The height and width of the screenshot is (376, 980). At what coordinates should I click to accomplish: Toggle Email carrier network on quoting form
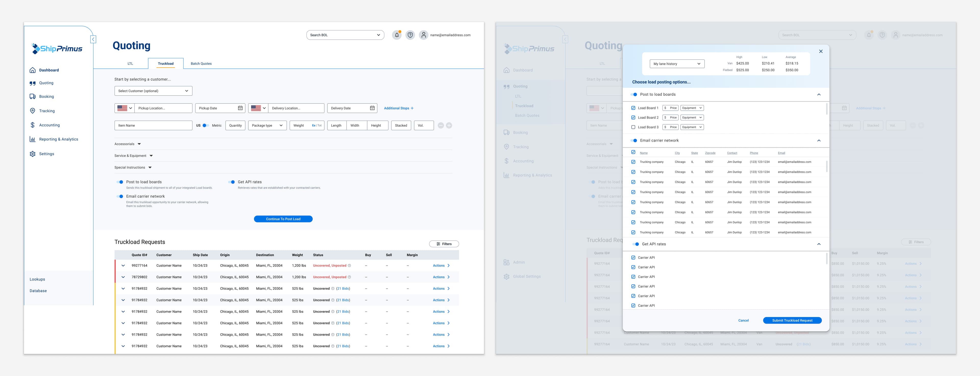(120, 197)
